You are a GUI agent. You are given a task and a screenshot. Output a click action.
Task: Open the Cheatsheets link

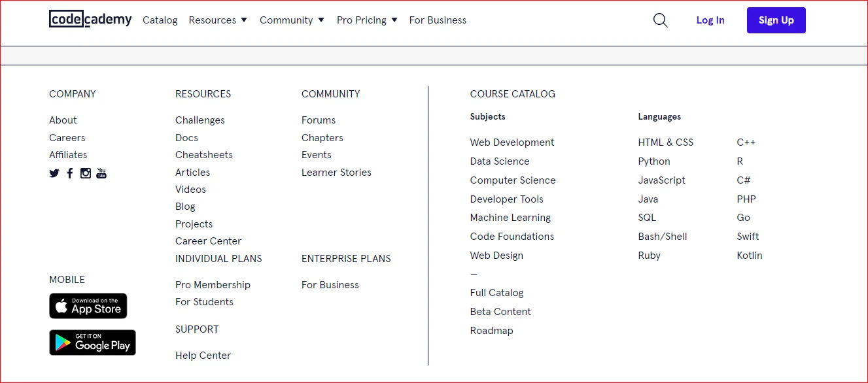coord(204,155)
